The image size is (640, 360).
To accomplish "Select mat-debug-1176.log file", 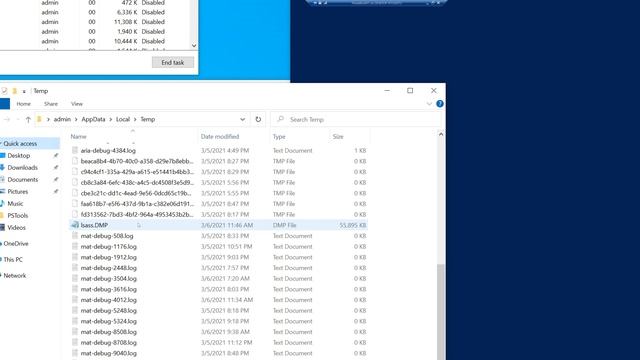I will point(218,247).
